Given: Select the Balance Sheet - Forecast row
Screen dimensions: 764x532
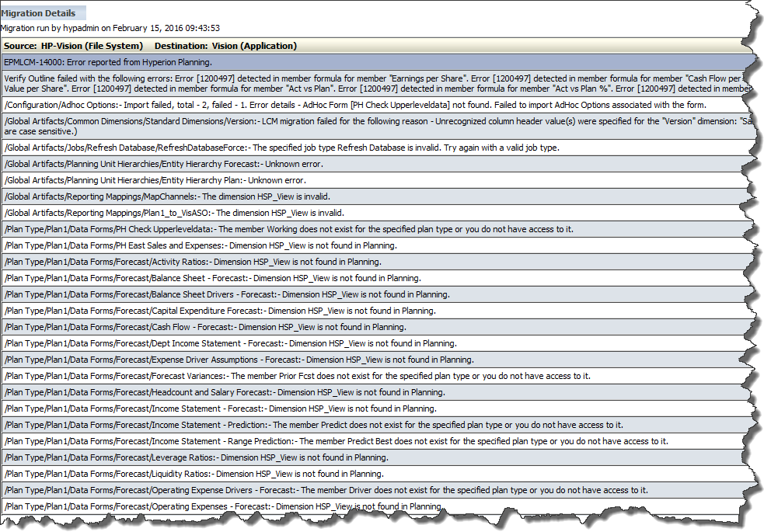Looking at the screenshot, I should click(x=375, y=278).
